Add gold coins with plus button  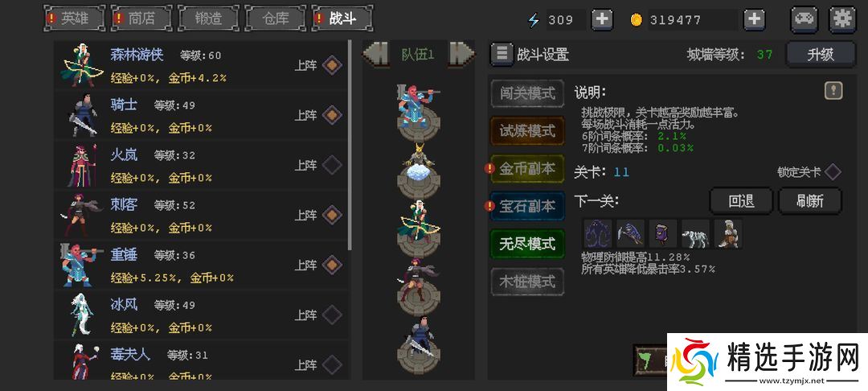click(x=754, y=20)
